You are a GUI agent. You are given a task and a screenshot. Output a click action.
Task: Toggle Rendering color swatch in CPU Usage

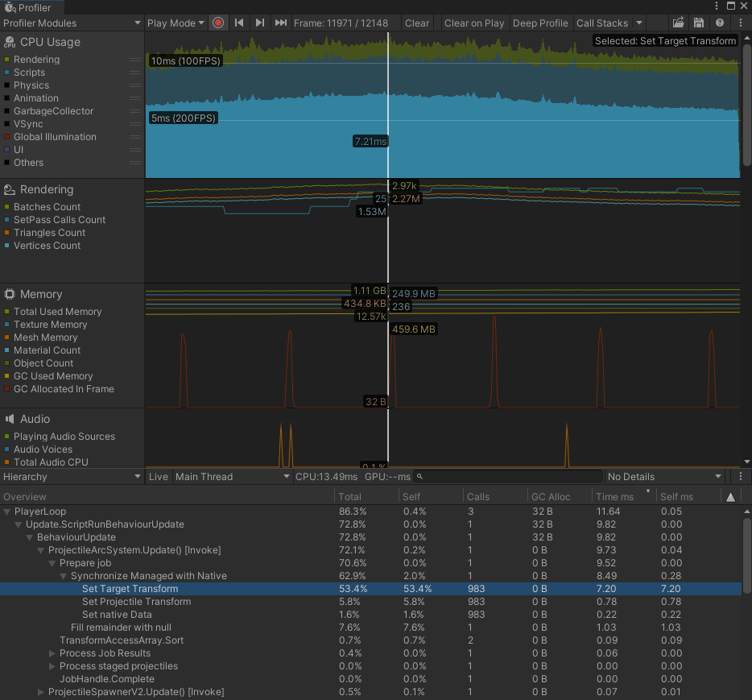tap(7, 60)
